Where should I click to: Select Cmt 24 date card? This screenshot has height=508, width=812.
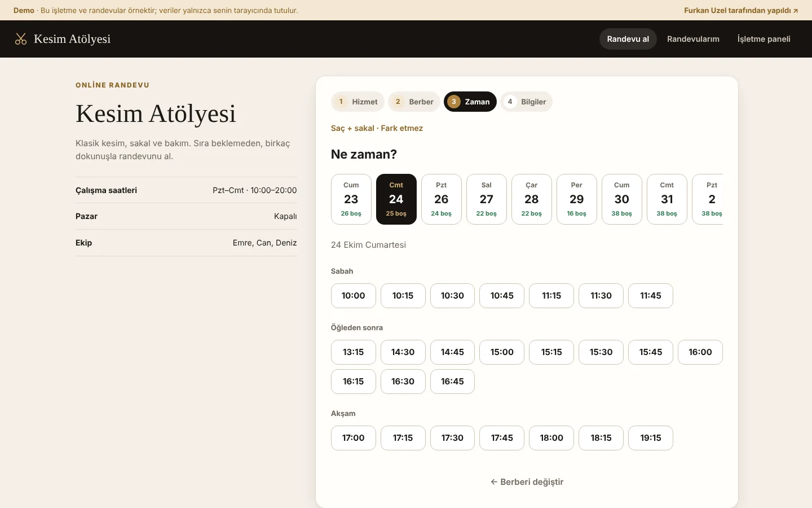[396, 199]
